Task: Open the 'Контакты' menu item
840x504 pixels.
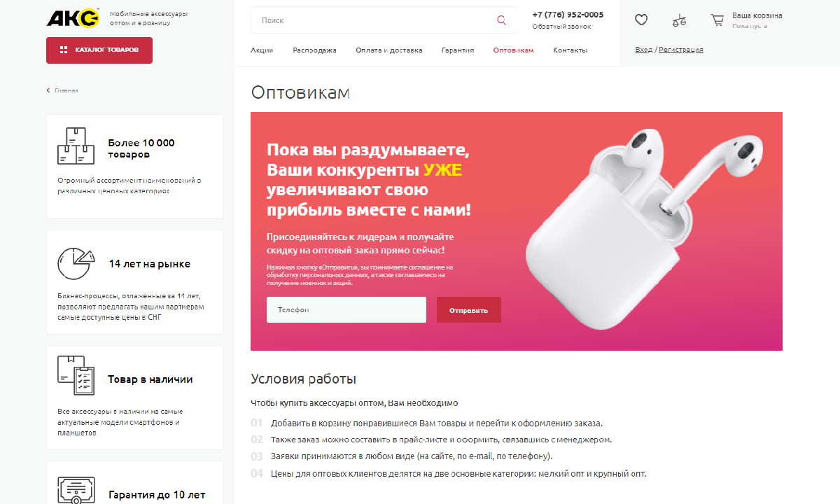Action: click(x=570, y=50)
